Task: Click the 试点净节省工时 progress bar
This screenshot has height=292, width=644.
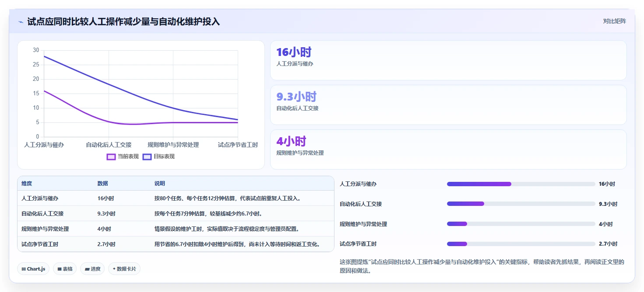Action: (x=521, y=244)
